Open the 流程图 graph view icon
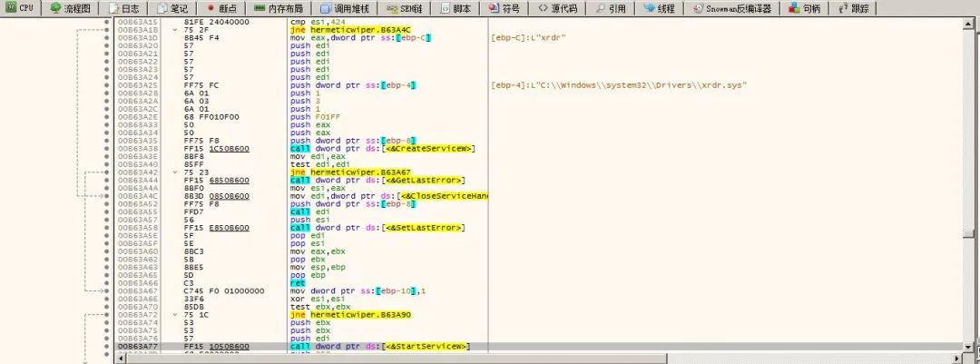The image size is (980, 364). 56,8
